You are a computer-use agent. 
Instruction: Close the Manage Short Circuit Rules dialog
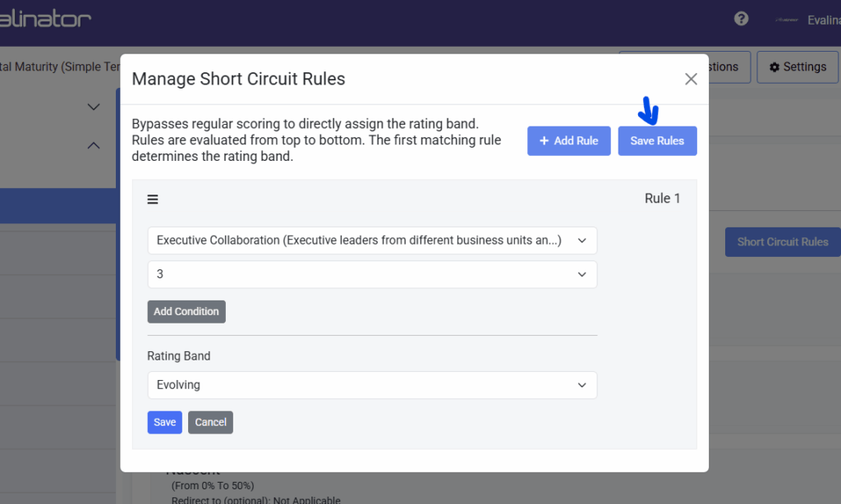pyautogui.click(x=691, y=79)
